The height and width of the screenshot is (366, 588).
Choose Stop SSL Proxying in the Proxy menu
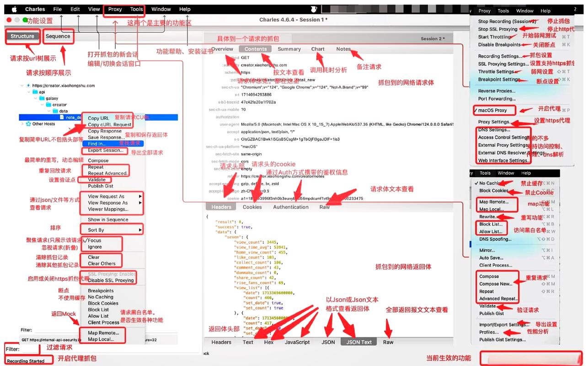(497, 29)
